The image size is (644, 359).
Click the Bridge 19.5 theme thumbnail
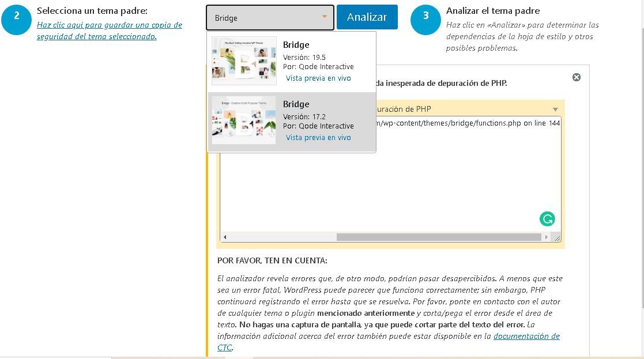pyautogui.click(x=244, y=61)
